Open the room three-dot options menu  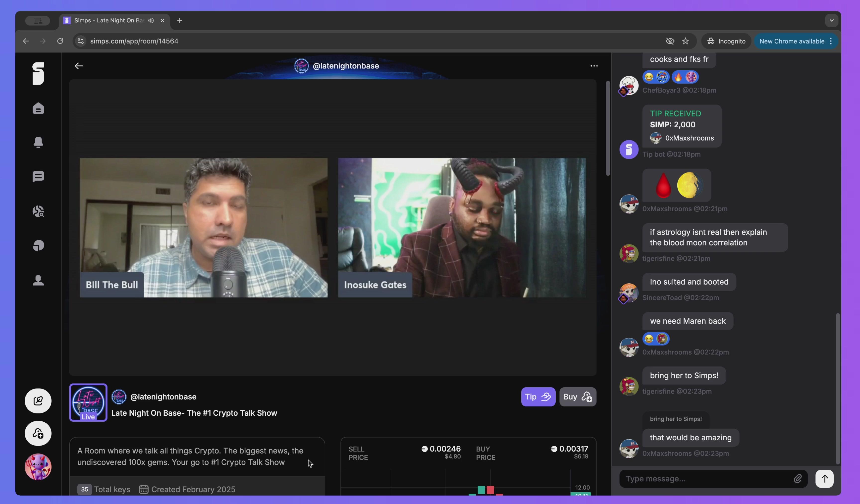click(594, 66)
